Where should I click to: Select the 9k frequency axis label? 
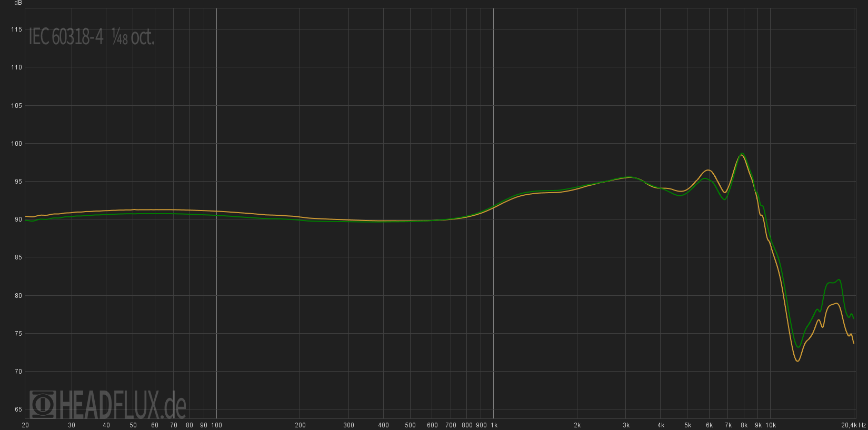coord(758,425)
